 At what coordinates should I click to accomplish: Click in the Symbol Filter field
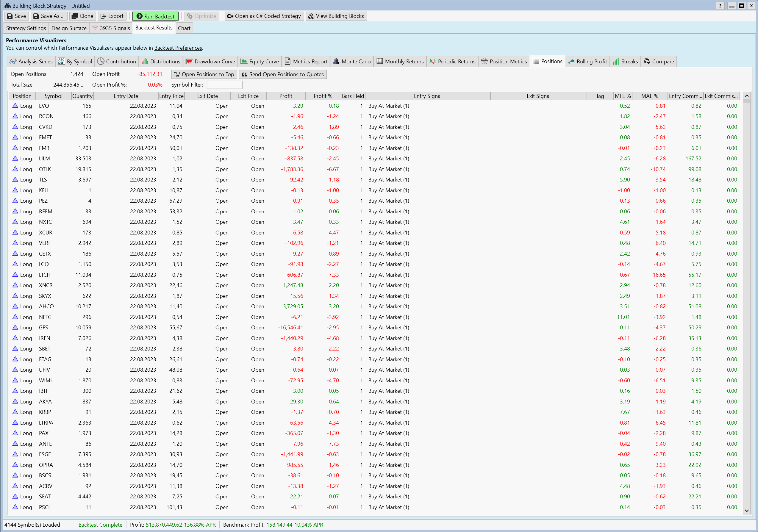coord(224,85)
